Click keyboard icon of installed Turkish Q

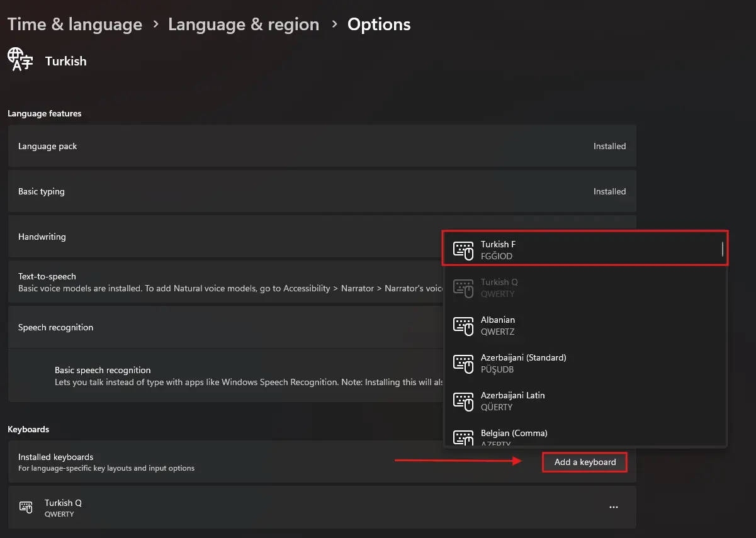pyautogui.click(x=26, y=507)
